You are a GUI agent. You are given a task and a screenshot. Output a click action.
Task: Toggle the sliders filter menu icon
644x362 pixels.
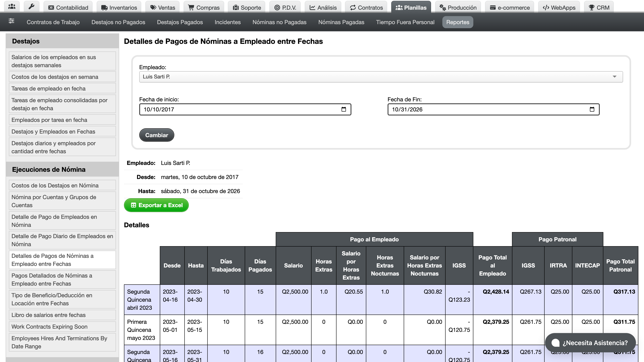pyautogui.click(x=11, y=21)
